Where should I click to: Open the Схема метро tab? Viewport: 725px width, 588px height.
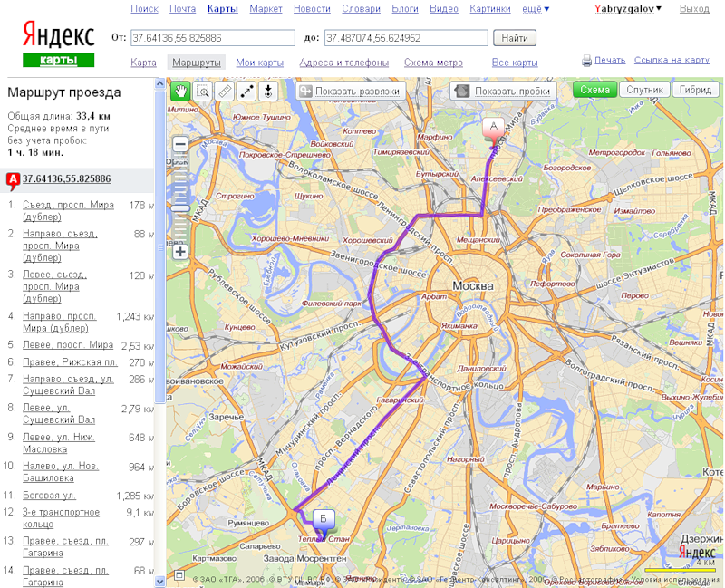[433, 63]
